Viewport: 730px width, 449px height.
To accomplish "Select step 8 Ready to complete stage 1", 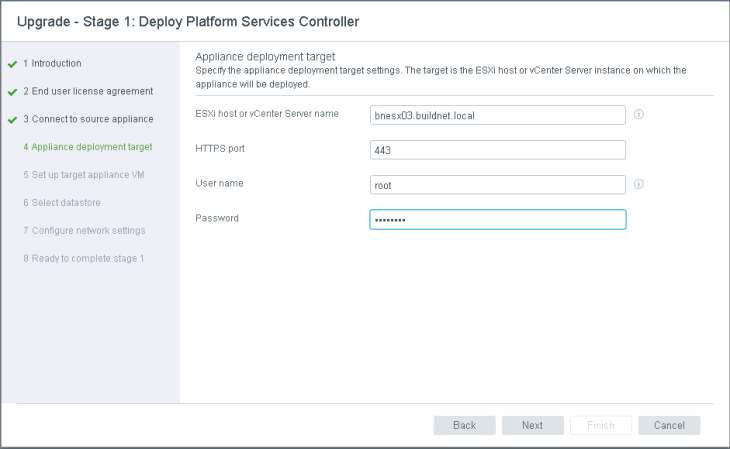I will pyautogui.click(x=84, y=259).
